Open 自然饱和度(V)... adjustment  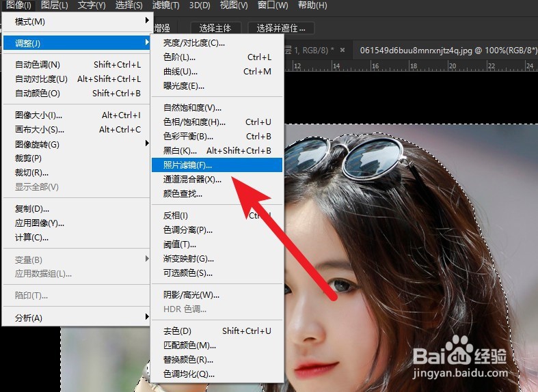(x=217, y=108)
